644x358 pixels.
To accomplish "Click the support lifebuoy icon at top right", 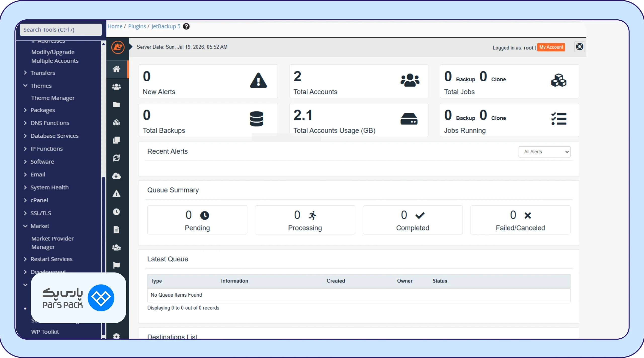I will tap(580, 47).
